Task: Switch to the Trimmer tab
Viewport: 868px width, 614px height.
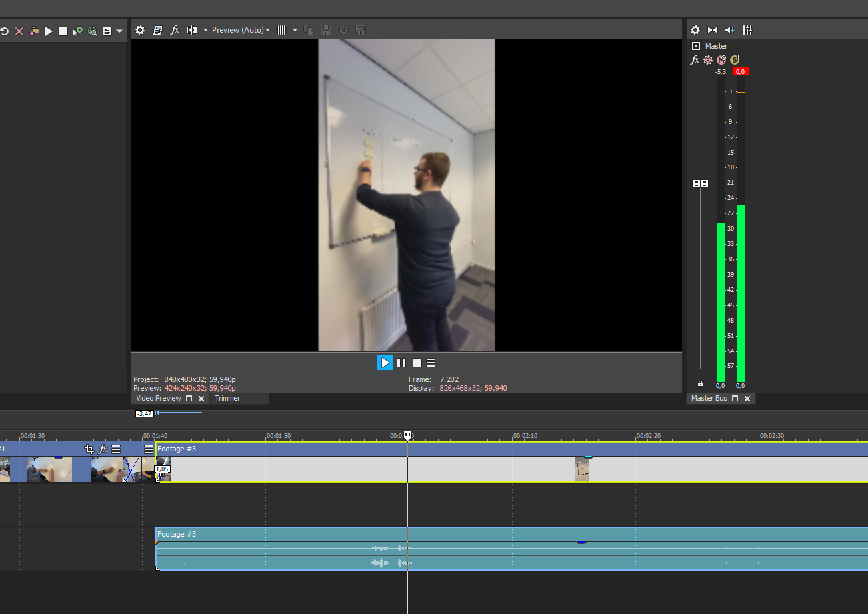Action: [227, 398]
